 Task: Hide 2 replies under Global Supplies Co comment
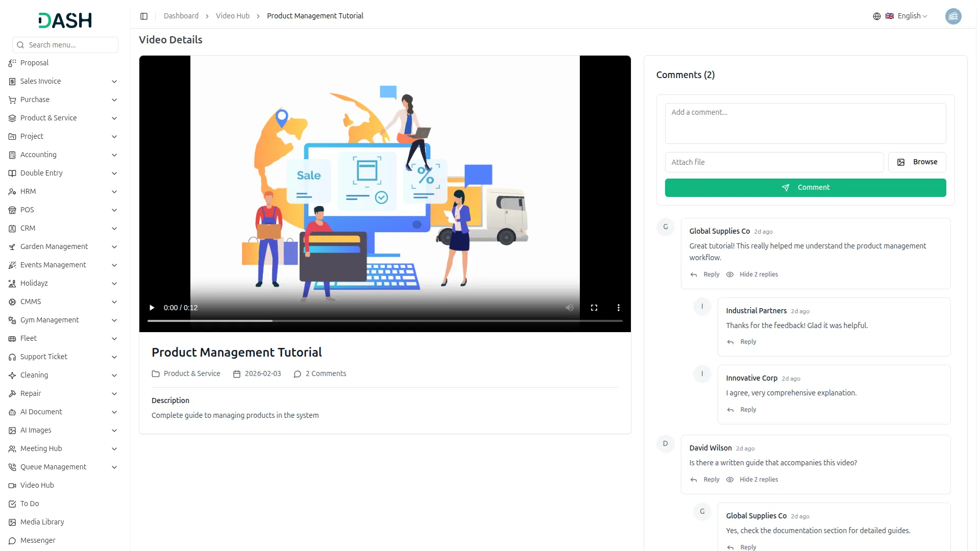758,274
